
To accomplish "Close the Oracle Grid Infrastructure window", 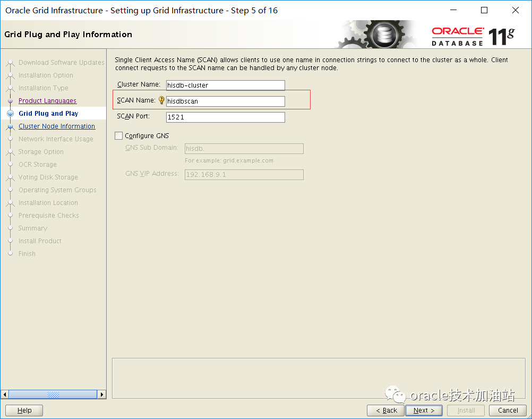I will (516, 10).
